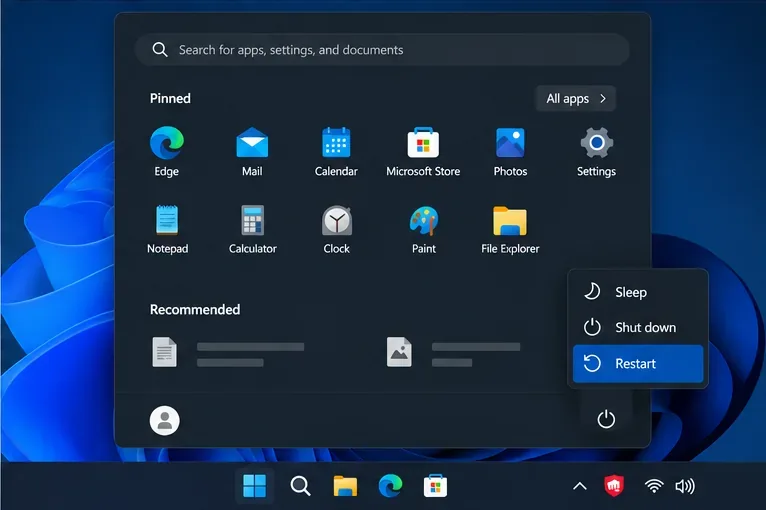
Task: Open the recommended document file item
Action: pyautogui.click(x=228, y=352)
